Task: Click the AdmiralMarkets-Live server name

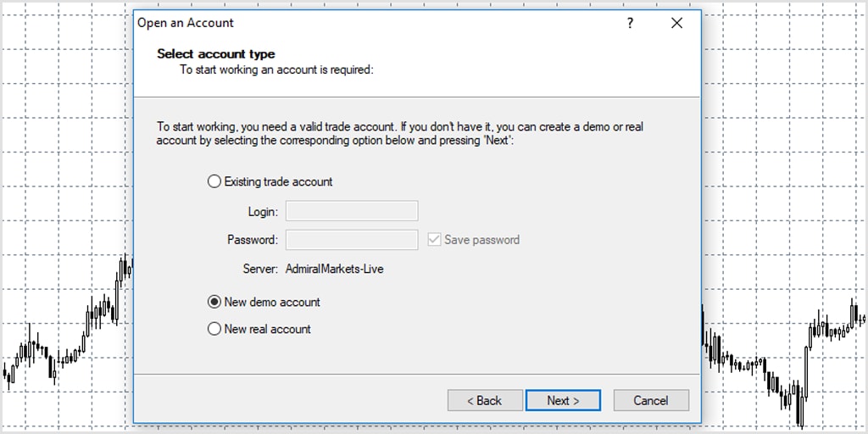Action: [334, 269]
